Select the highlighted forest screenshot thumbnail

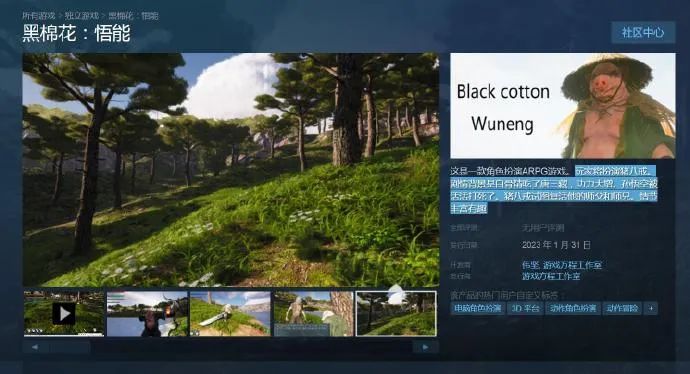pyautogui.click(x=396, y=313)
